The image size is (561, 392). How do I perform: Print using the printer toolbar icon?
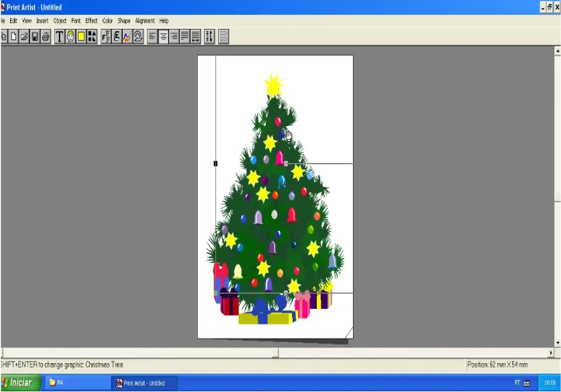click(46, 36)
